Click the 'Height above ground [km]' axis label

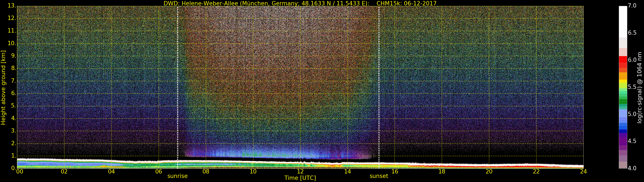point(3,88)
